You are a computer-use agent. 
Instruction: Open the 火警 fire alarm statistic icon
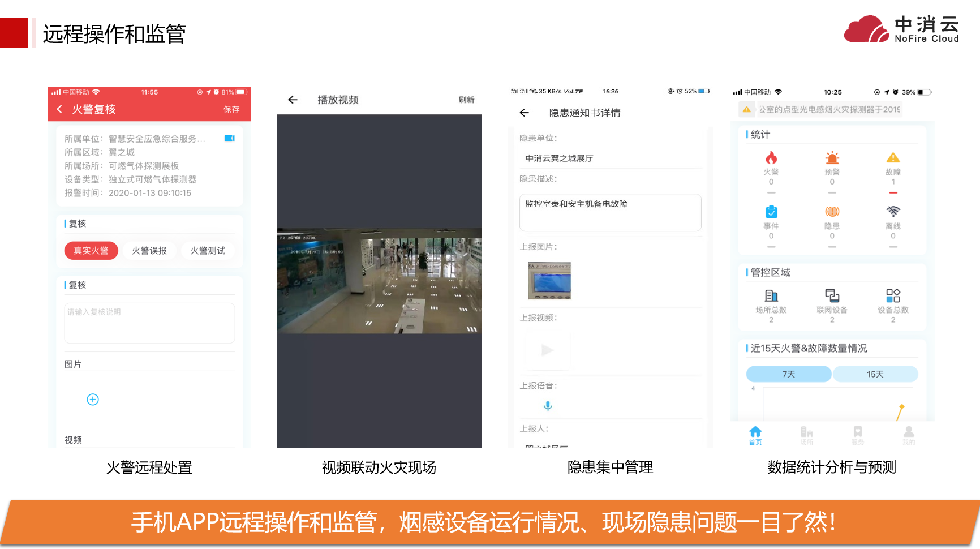point(771,158)
